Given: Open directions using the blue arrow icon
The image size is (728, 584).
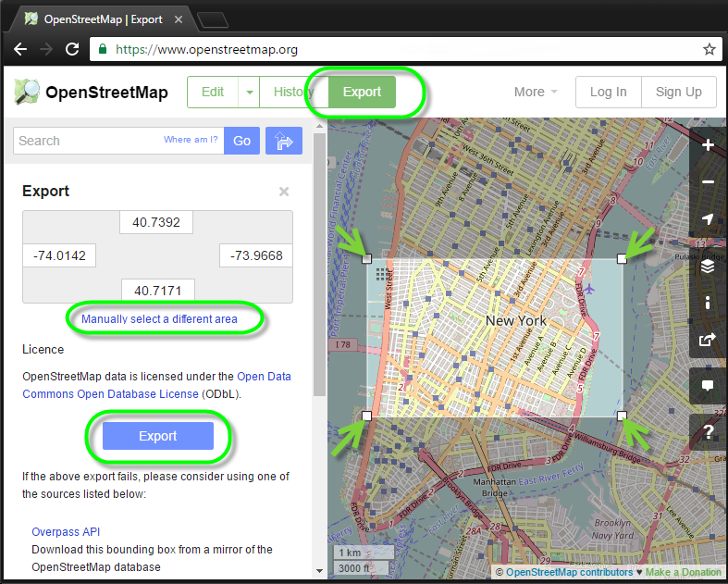Looking at the screenshot, I should click(284, 141).
